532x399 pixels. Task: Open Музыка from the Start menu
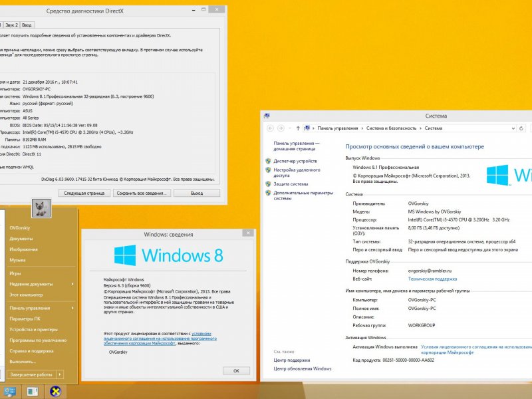(x=17, y=260)
